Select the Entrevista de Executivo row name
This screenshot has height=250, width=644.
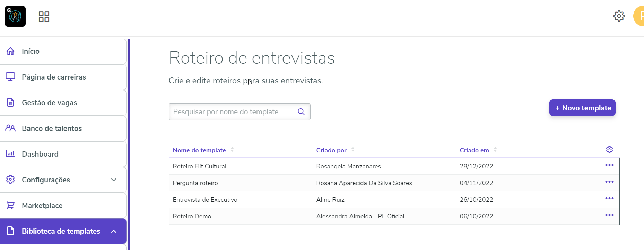click(x=205, y=200)
